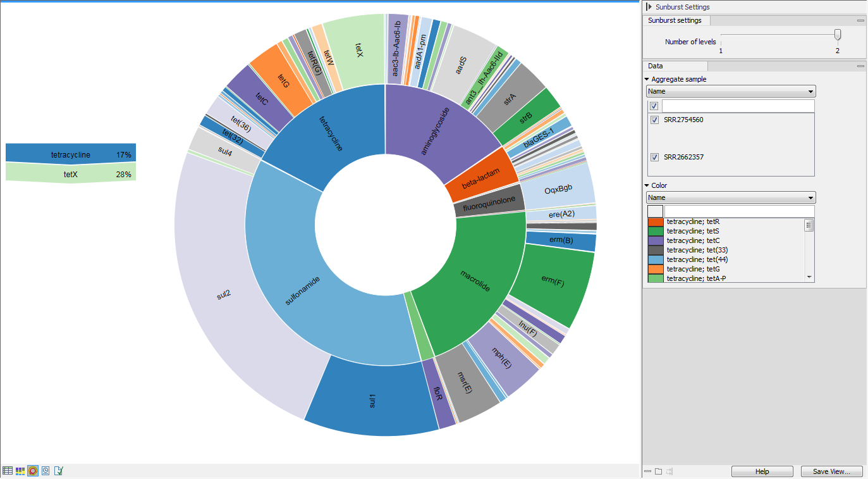
Task: Minimize the Data settings group
Action: 860,66
